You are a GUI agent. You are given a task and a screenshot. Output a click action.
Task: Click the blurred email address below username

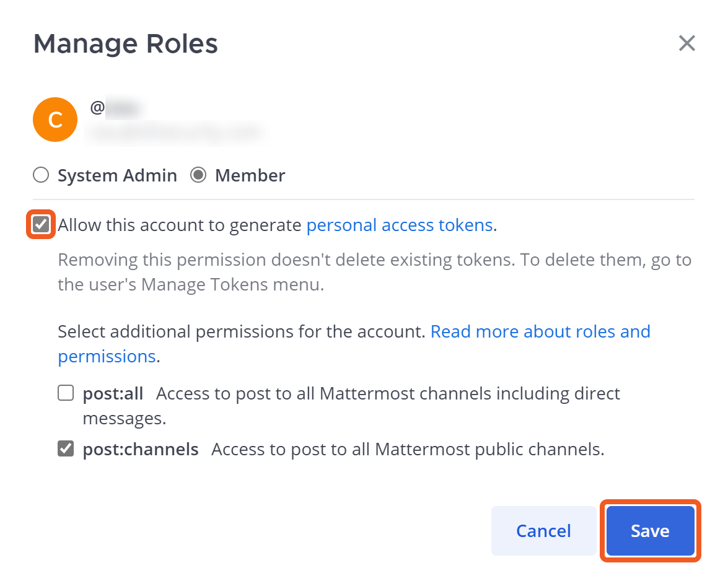pos(173,132)
